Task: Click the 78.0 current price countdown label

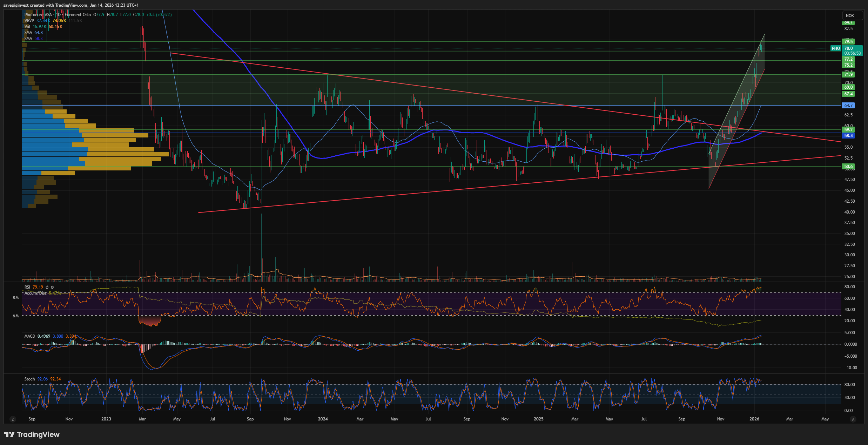Action: [x=852, y=51]
